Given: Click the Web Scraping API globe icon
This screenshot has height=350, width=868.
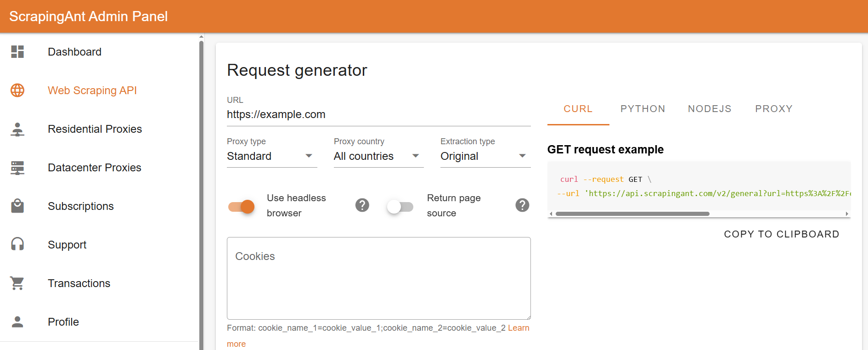Looking at the screenshot, I should click(x=17, y=90).
